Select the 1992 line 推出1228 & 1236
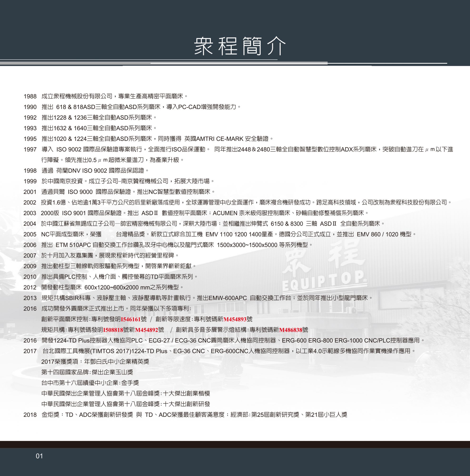The height and width of the screenshot is (476, 470). click(x=90, y=118)
